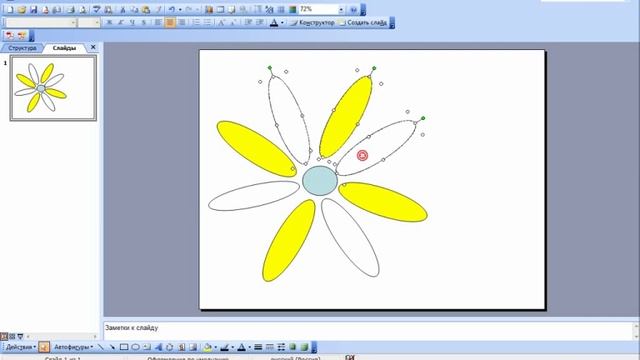Open the Undo history dropdown arrow
The image size is (640, 360).
(180, 9)
